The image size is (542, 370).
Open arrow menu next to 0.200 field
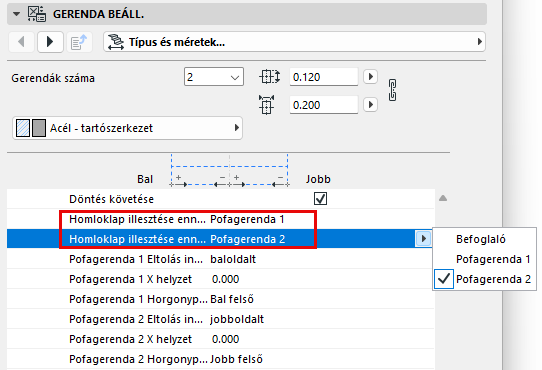371,104
